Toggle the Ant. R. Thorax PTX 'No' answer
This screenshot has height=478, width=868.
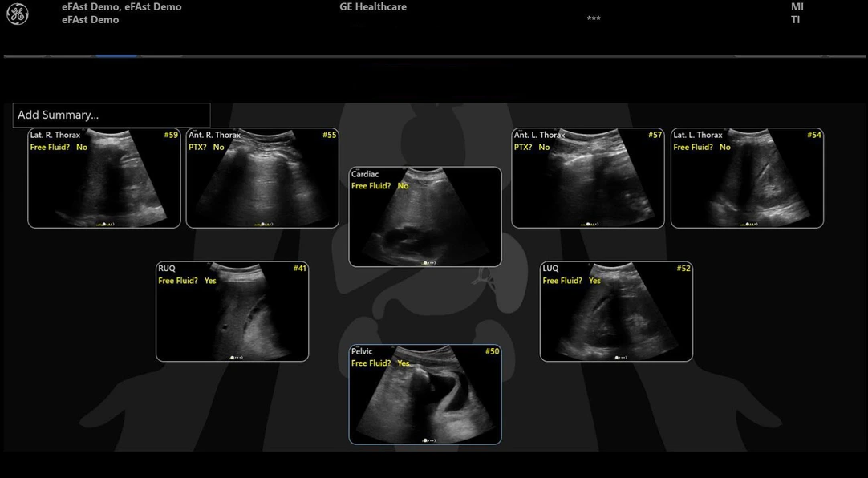pos(219,148)
